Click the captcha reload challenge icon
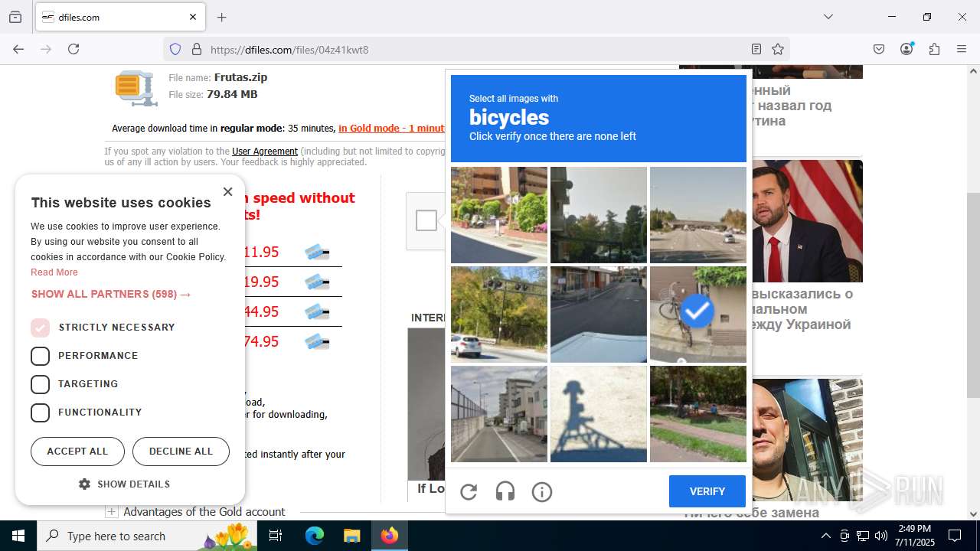This screenshot has width=980, height=551. point(469,491)
